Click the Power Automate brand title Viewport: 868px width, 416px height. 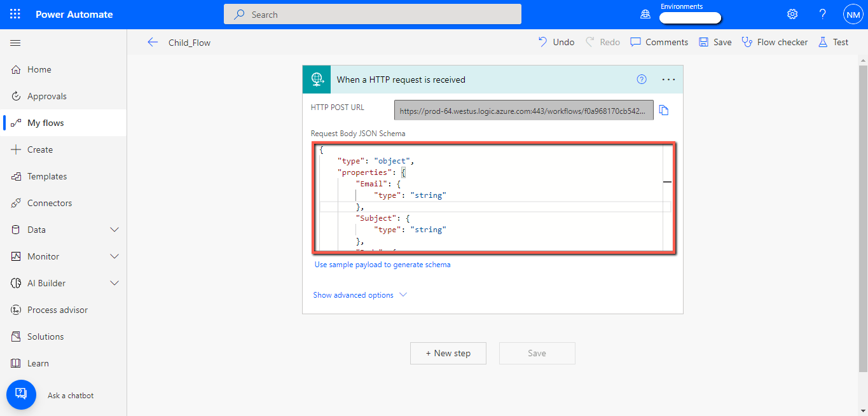(74, 14)
